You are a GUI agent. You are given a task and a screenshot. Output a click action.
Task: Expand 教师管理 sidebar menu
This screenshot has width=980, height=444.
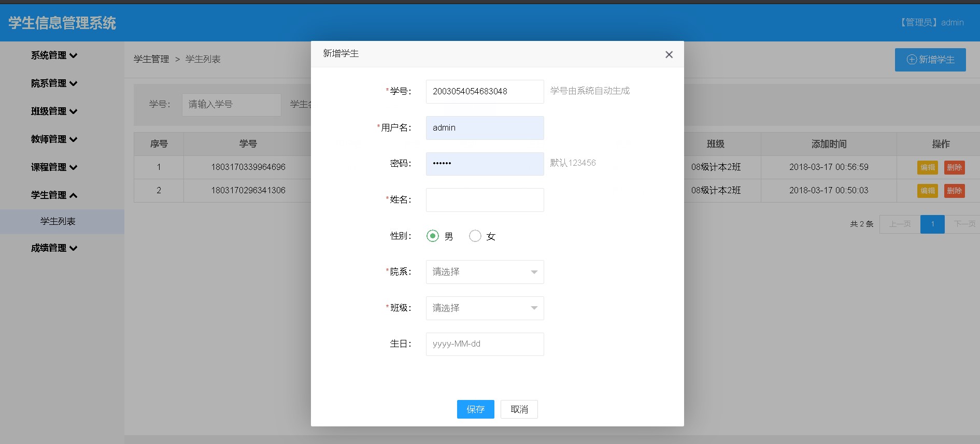tap(54, 139)
